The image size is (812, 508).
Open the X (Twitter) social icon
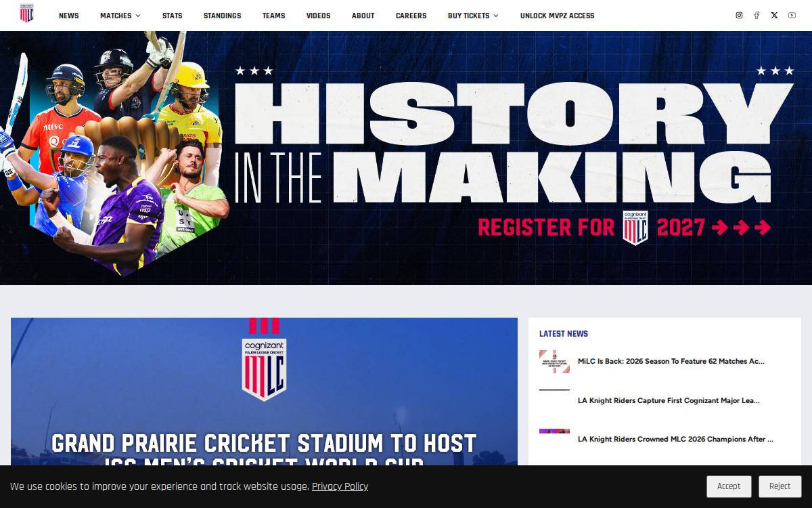(x=774, y=16)
